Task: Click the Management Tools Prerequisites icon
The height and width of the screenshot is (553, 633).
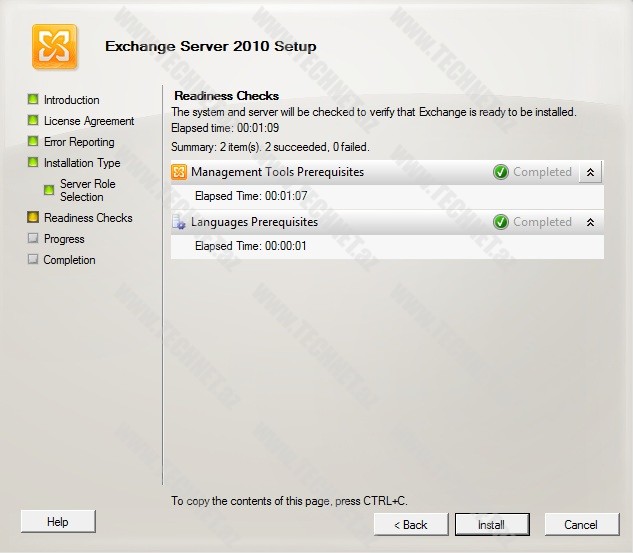Action: coord(180,172)
